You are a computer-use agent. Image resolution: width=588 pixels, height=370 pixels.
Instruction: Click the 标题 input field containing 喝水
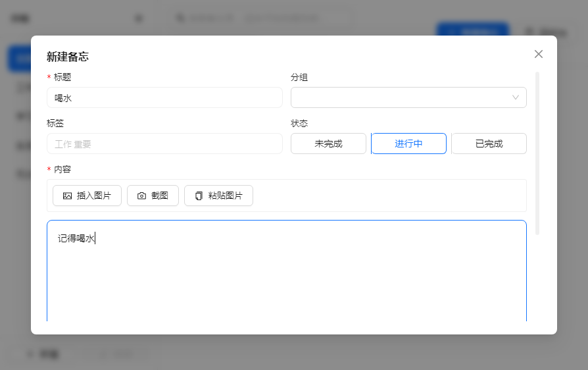[164, 97]
